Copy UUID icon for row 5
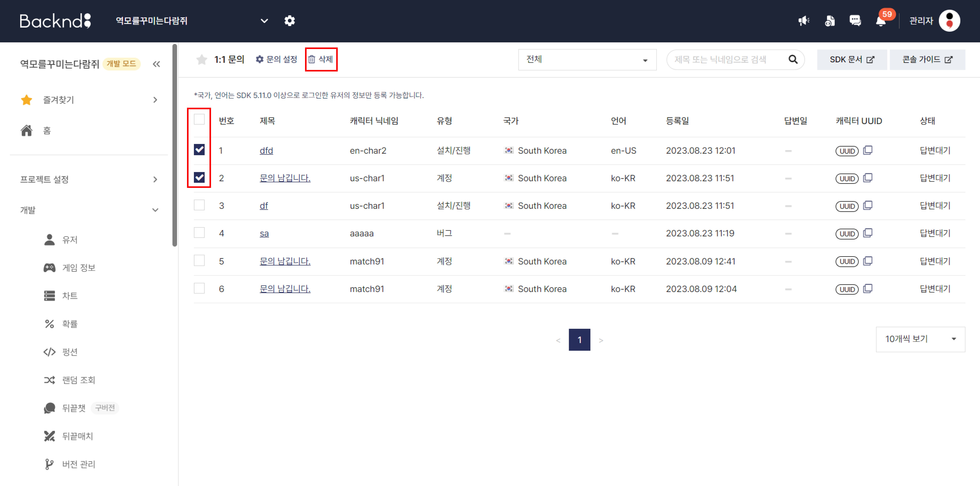 (x=868, y=261)
